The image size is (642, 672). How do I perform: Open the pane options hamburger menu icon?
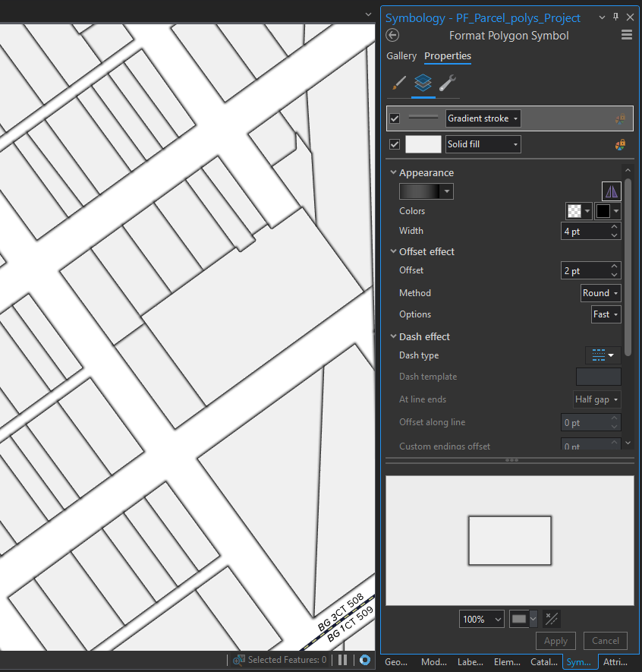[626, 35]
